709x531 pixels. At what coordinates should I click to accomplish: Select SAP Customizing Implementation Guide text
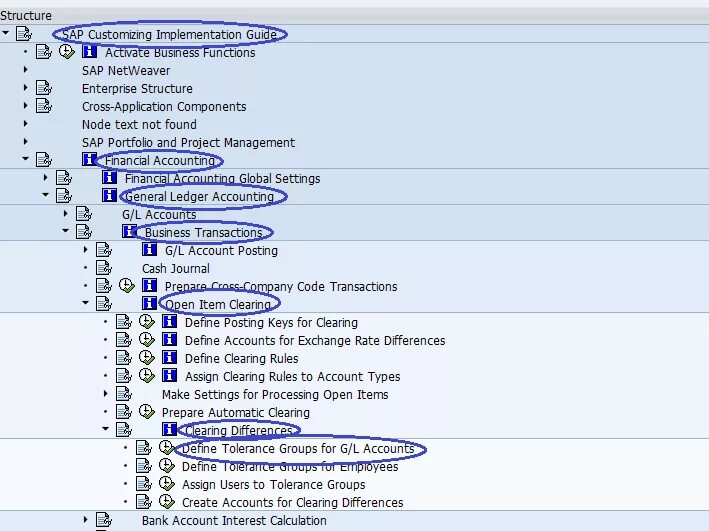(169, 34)
